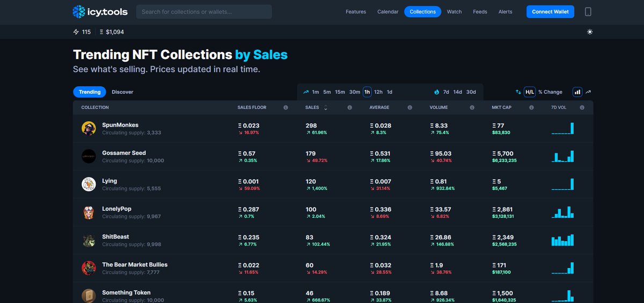Click LonelyPop 7D volume chart

pos(562,212)
